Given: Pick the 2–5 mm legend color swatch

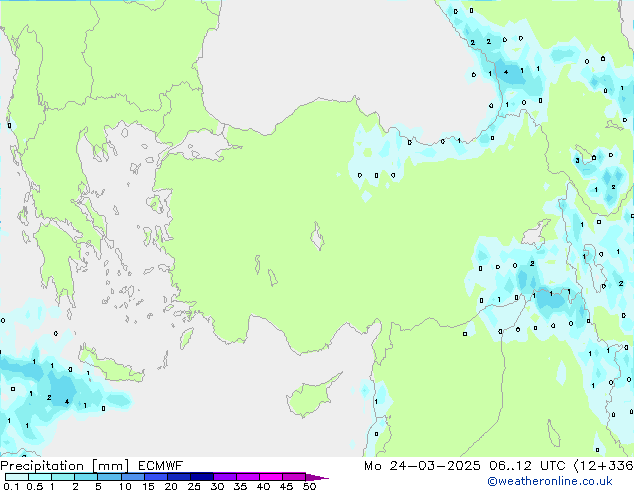Looking at the screenshot, I should pyautogui.click(x=86, y=477).
